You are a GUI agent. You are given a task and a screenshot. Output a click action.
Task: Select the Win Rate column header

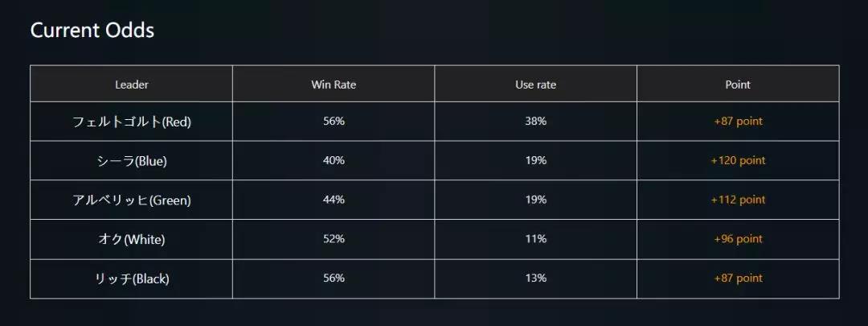(334, 85)
